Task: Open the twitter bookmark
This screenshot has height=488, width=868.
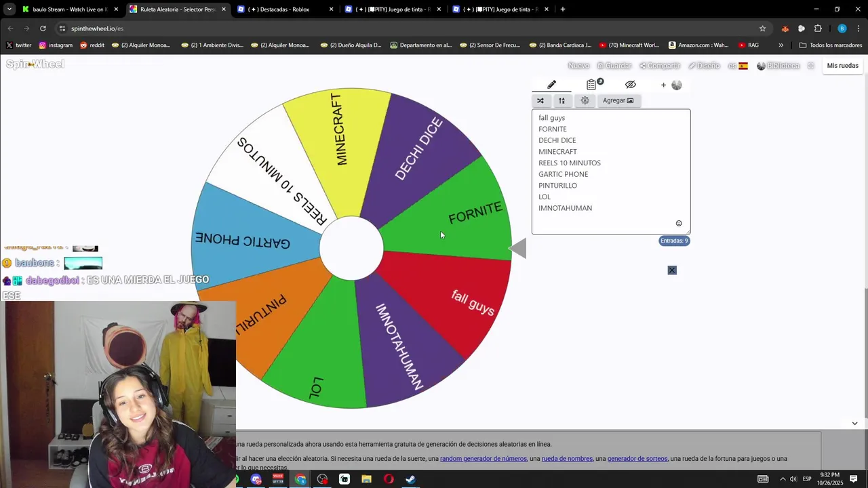Action: 19,45
